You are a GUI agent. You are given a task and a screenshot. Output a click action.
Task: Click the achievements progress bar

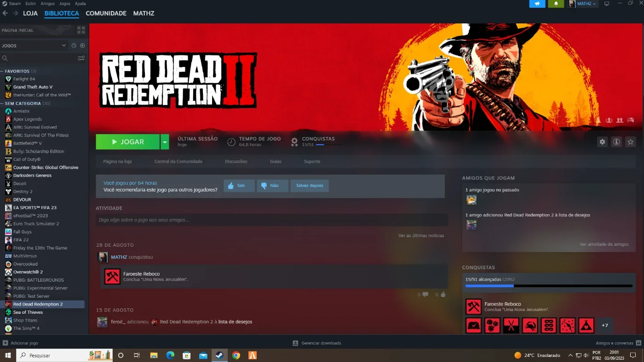pyautogui.click(x=549, y=286)
